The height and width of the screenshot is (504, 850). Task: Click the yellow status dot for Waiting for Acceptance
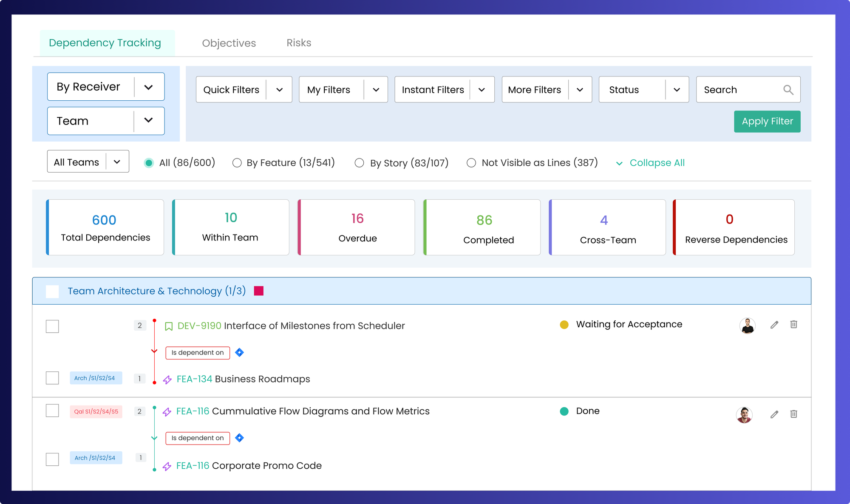(x=564, y=324)
